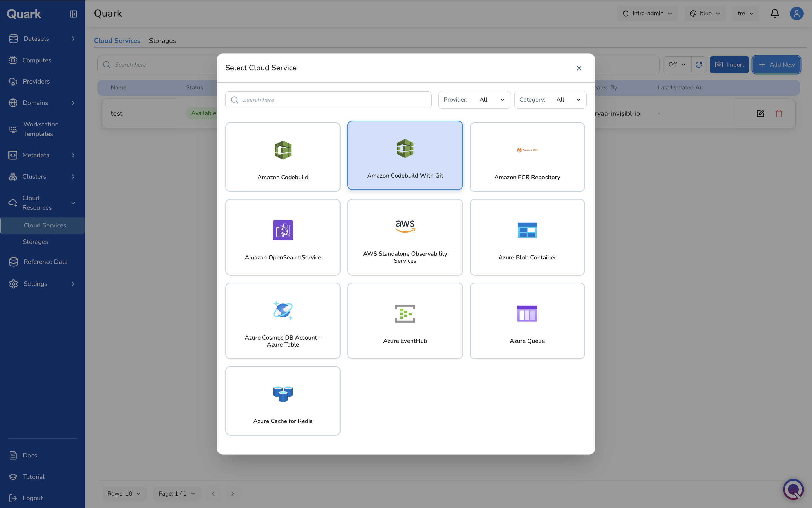
Task: Go to previous page arrow
Action: click(213, 494)
